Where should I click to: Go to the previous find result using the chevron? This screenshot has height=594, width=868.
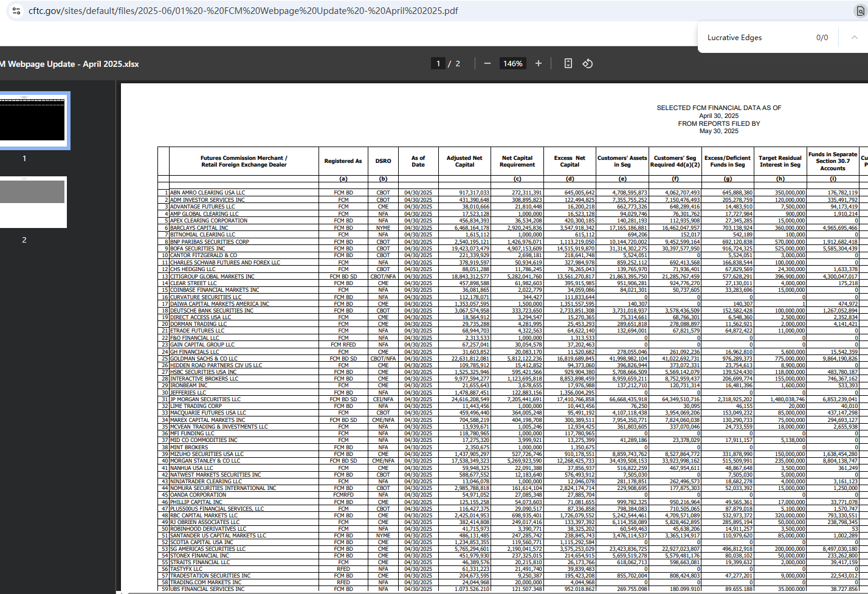coord(855,37)
